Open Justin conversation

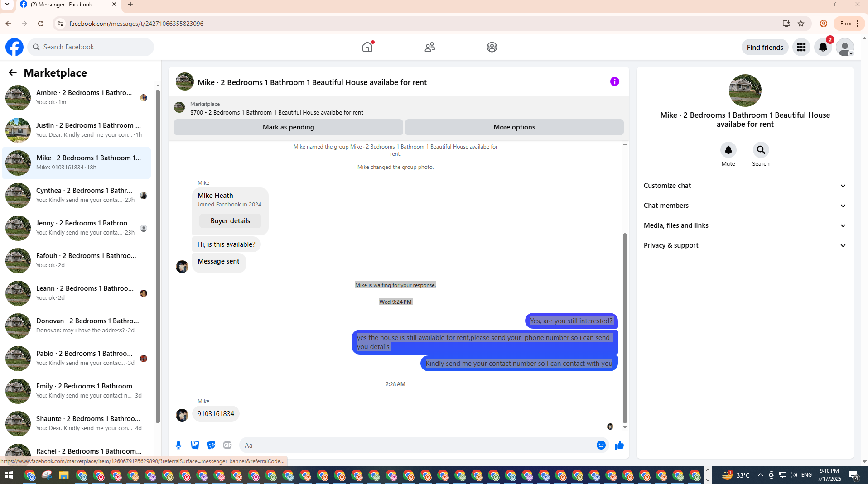pyautogui.click(x=76, y=130)
